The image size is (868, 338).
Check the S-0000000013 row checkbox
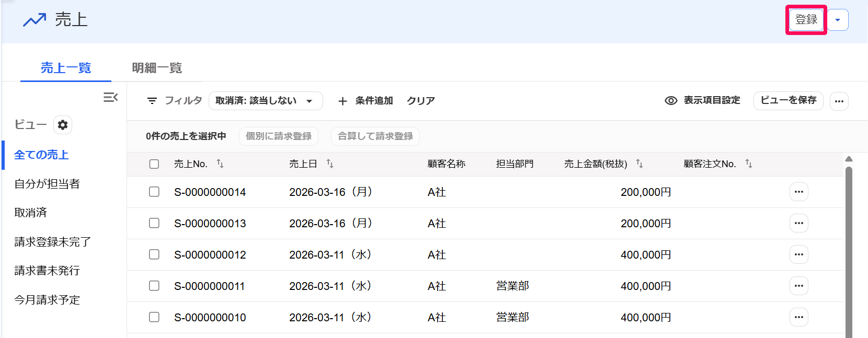click(x=154, y=223)
